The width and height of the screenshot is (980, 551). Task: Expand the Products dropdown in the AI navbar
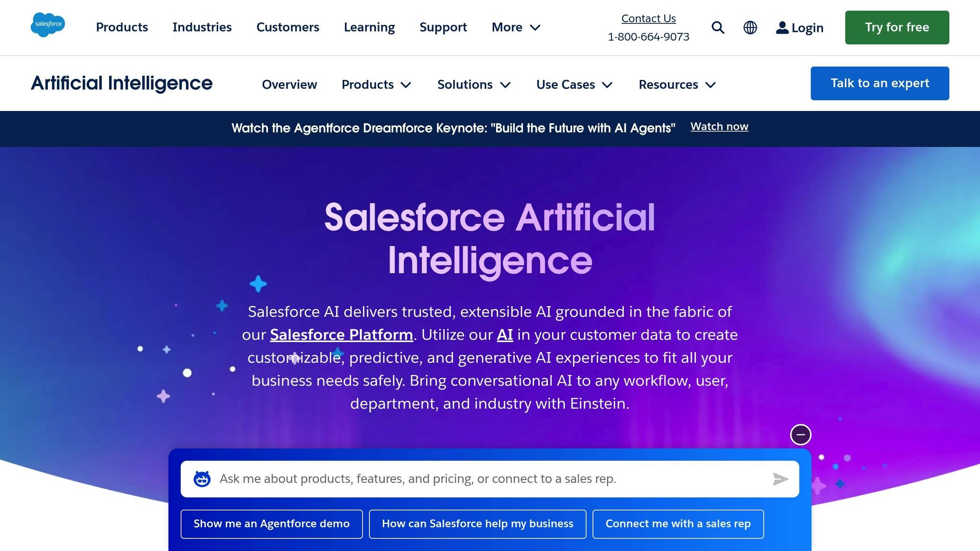(376, 84)
